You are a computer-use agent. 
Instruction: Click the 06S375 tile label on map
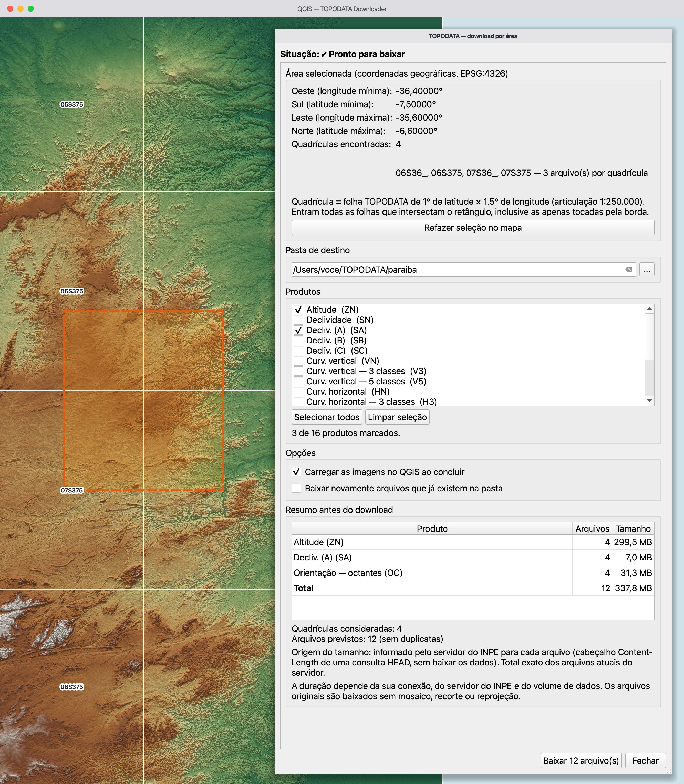[x=72, y=291]
